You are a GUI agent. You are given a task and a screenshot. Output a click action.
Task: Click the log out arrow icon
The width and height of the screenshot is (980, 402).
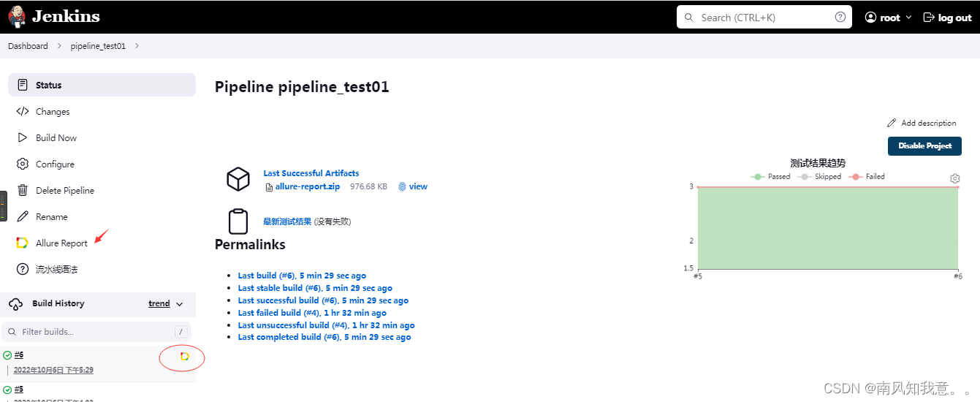[x=929, y=18]
